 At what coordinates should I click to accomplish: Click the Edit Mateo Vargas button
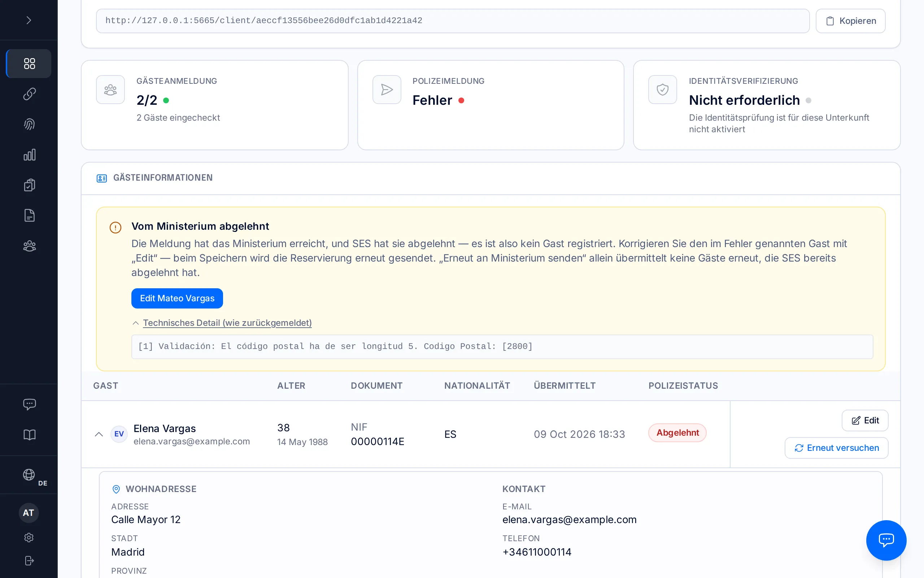[177, 298]
